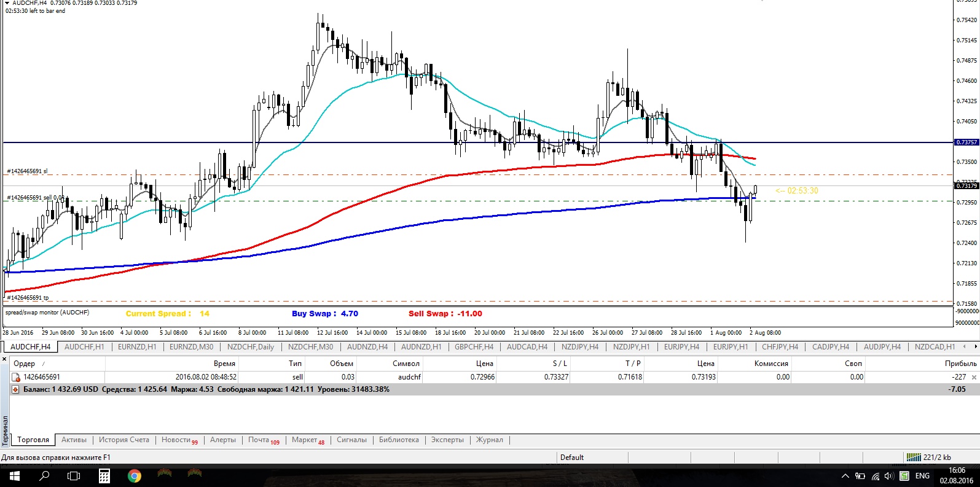Click the rightmost MetaTrader taskbar icon
The height and width of the screenshot is (487, 980).
(194, 474)
